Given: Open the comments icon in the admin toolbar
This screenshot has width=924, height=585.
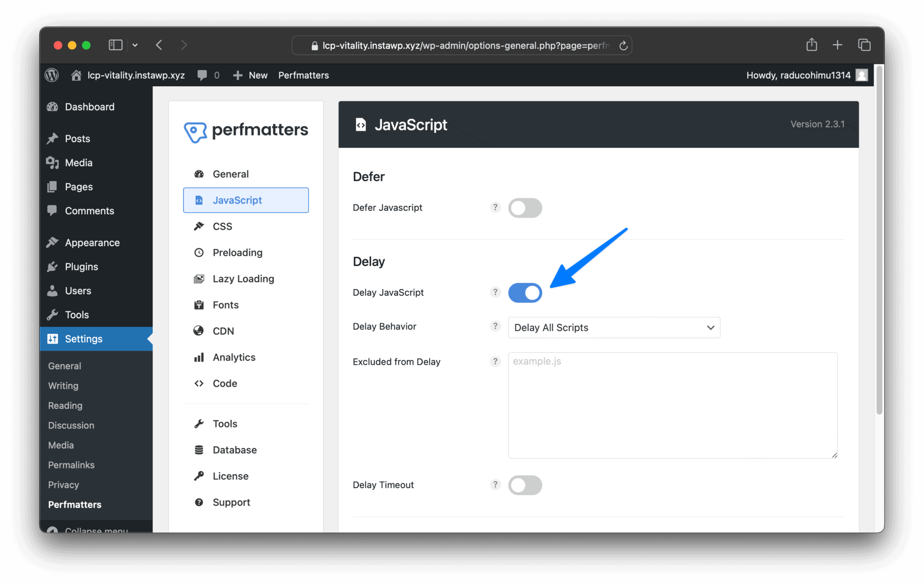Looking at the screenshot, I should [203, 75].
